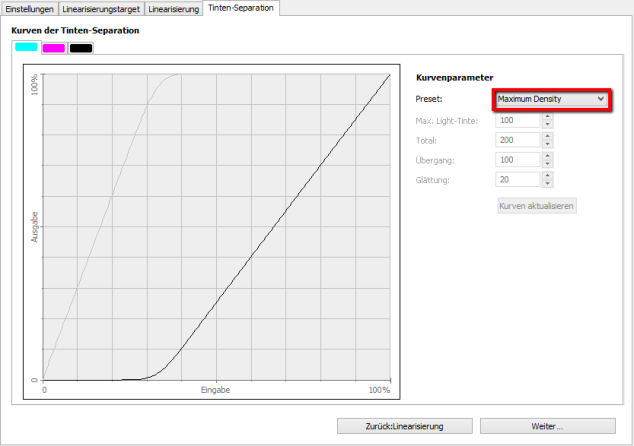
Task: Open the Preset dropdown showing Maximum Density
Action: coord(551,99)
